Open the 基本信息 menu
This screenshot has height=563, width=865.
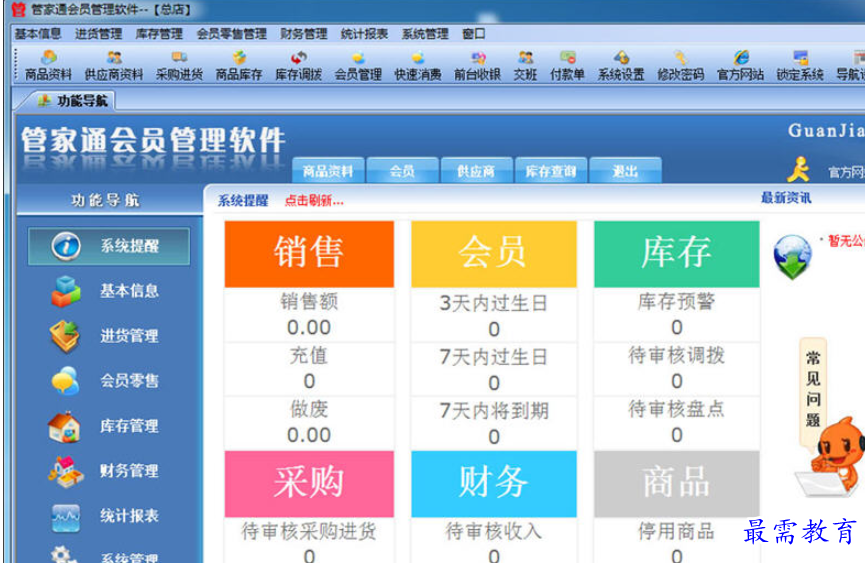(38, 34)
